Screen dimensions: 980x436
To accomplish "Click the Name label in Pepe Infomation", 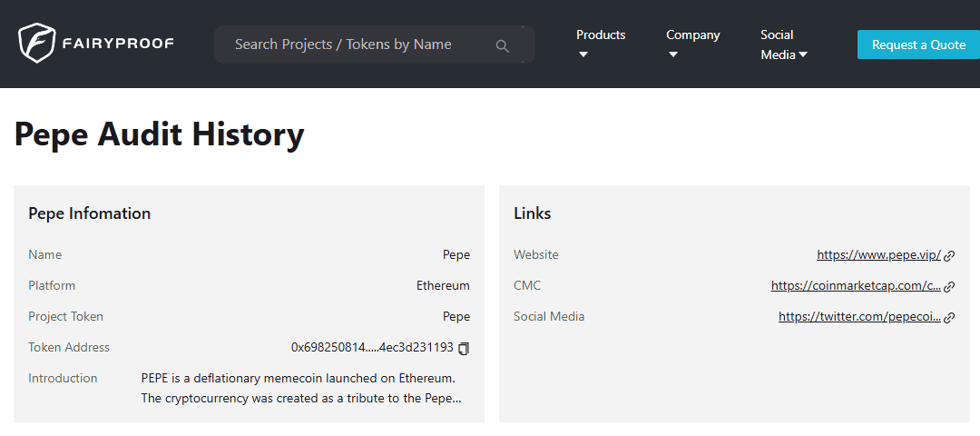I will [x=45, y=254].
